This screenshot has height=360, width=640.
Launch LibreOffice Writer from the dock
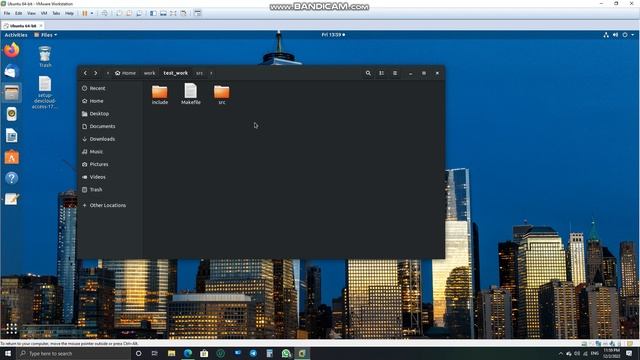click(x=11, y=136)
